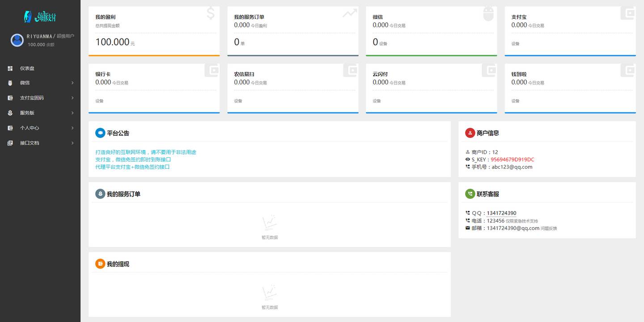Expand the 支付宝固码 submenu chevron

72,98
